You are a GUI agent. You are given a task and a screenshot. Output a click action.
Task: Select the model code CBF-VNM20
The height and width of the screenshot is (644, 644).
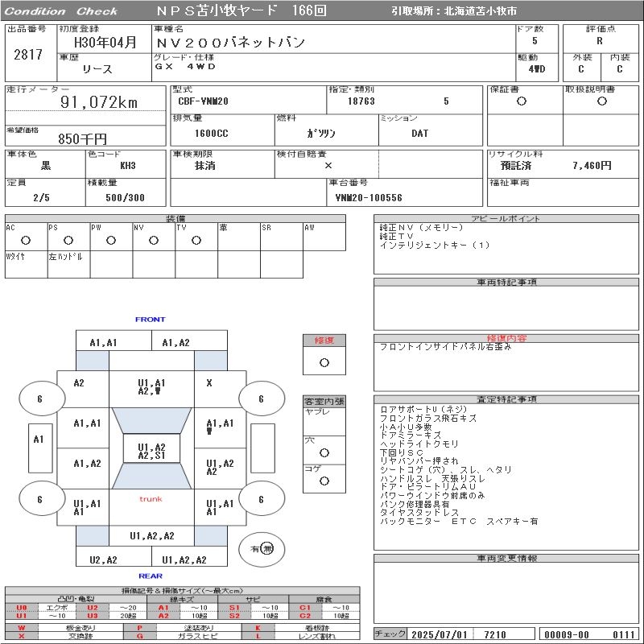tap(203, 101)
